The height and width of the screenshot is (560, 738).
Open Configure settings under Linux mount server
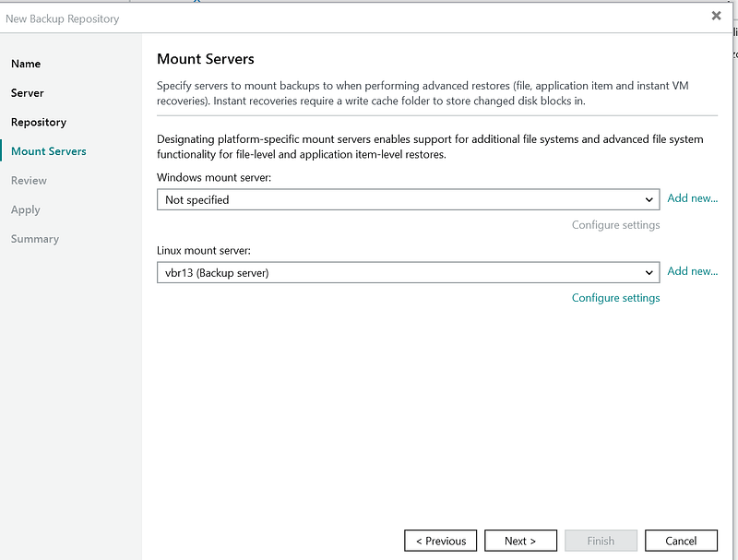tap(615, 298)
